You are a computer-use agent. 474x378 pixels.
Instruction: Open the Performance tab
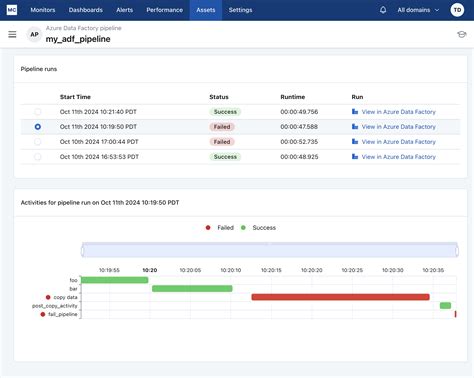point(165,10)
